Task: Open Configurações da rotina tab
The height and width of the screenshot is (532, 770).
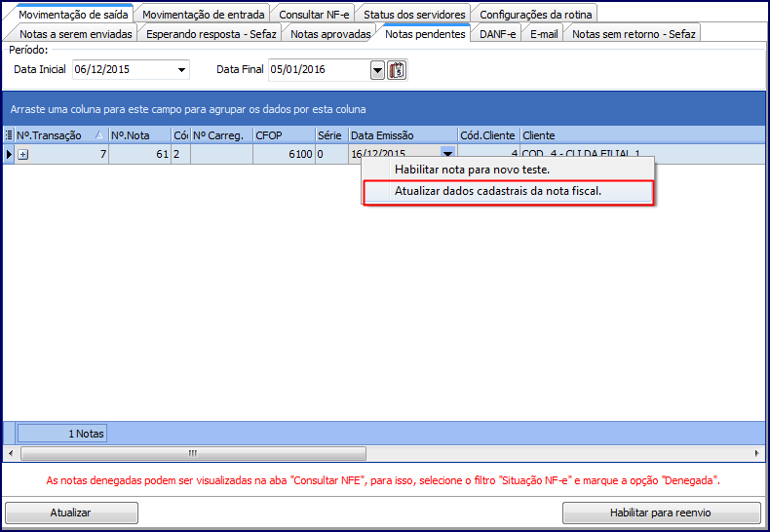Action: coord(536,15)
